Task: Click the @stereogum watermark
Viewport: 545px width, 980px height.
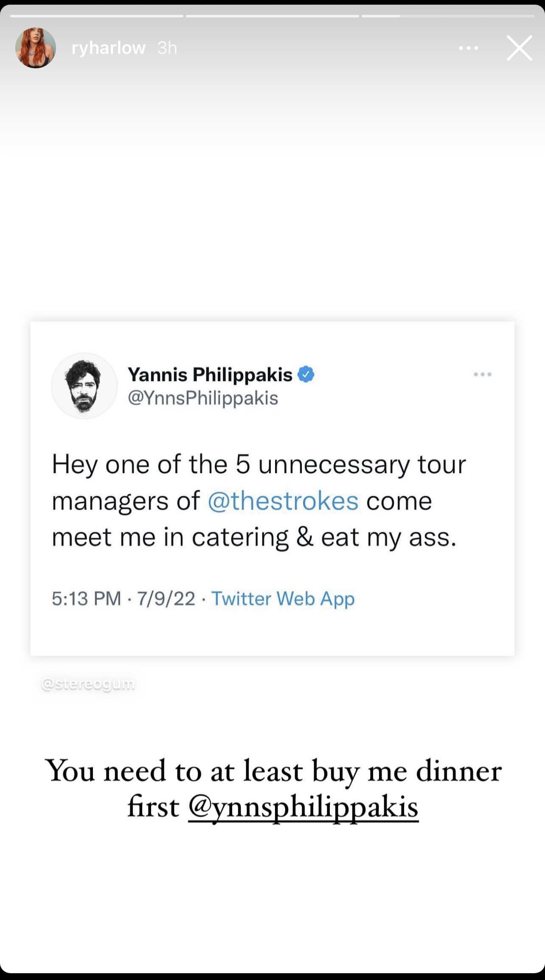Action: click(x=88, y=684)
